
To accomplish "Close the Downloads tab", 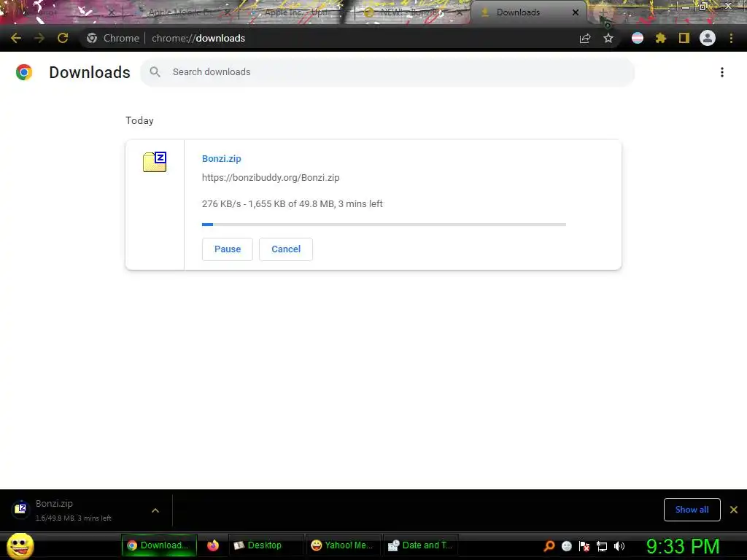I will coord(576,12).
